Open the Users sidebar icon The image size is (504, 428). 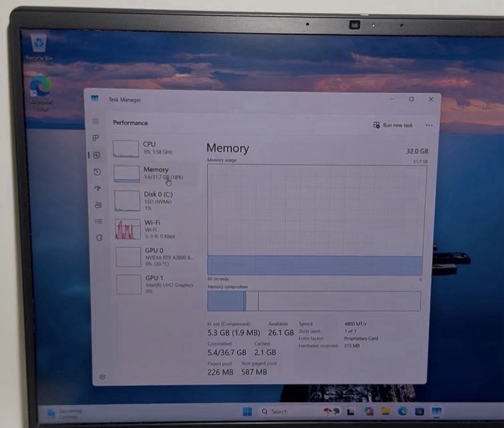pos(98,204)
